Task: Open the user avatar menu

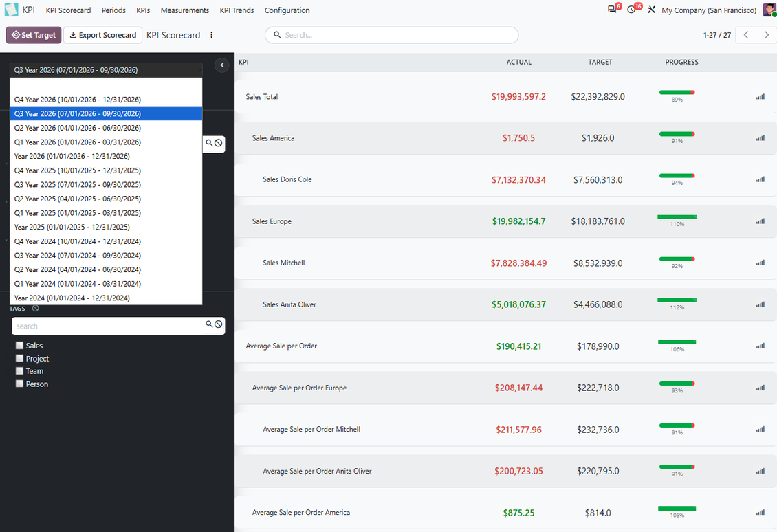Action: tap(769, 10)
